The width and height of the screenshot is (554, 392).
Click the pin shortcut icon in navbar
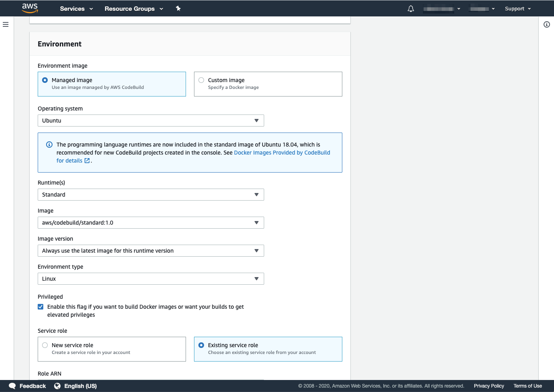click(x=178, y=8)
